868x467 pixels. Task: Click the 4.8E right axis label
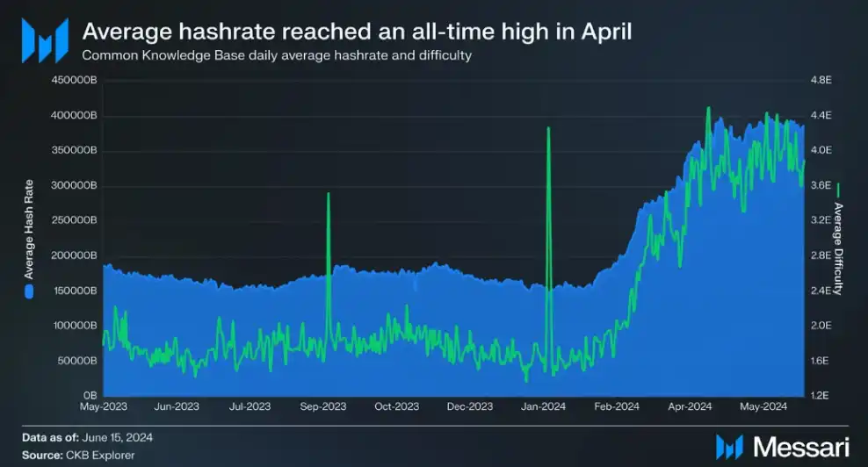(820, 80)
